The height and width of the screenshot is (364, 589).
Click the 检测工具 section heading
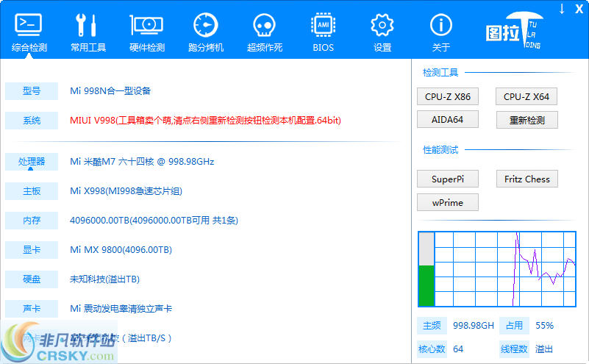click(x=440, y=73)
